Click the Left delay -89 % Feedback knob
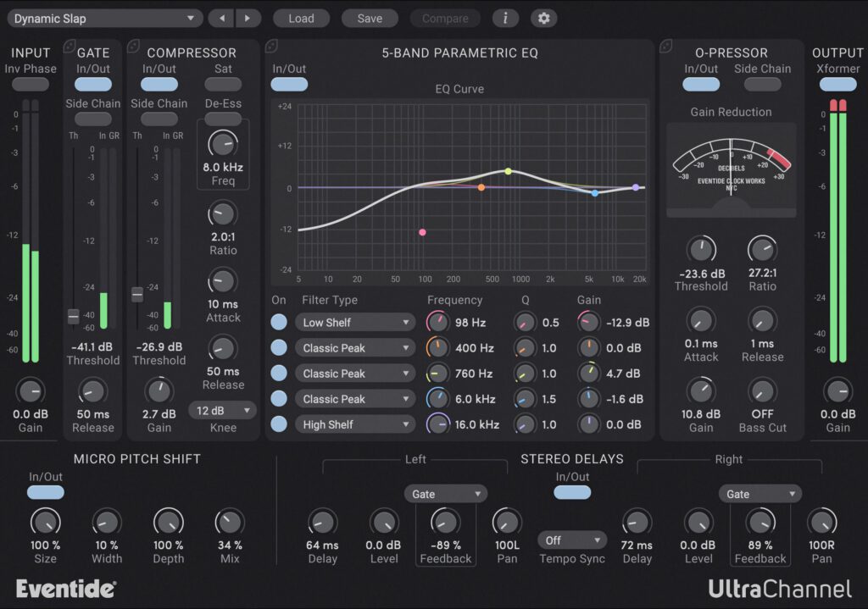Image resolution: width=868 pixels, height=609 pixels. (445, 522)
